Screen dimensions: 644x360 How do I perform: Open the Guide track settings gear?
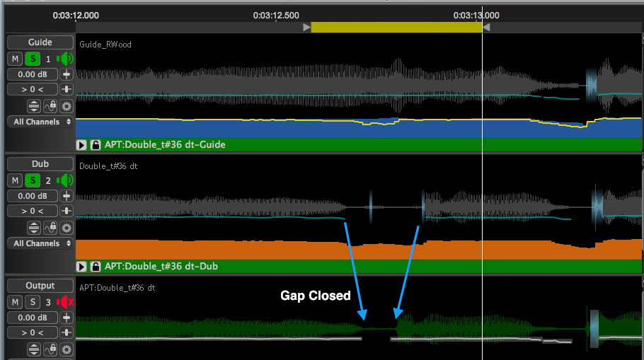67,106
